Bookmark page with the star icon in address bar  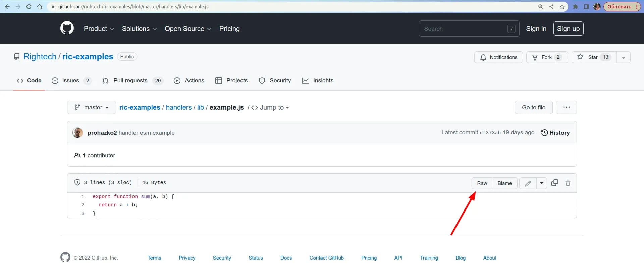click(562, 7)
